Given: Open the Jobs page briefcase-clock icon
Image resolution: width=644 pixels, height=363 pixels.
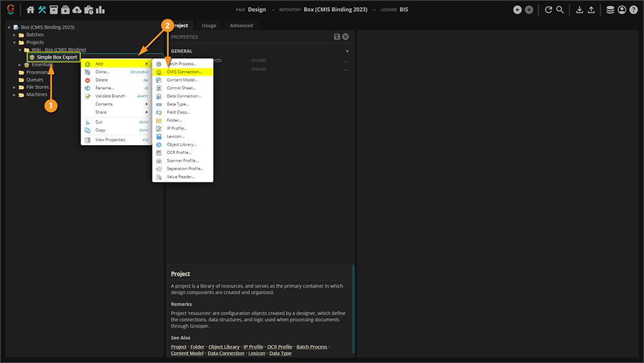Looking at the screenshot, I should (89, 10).
